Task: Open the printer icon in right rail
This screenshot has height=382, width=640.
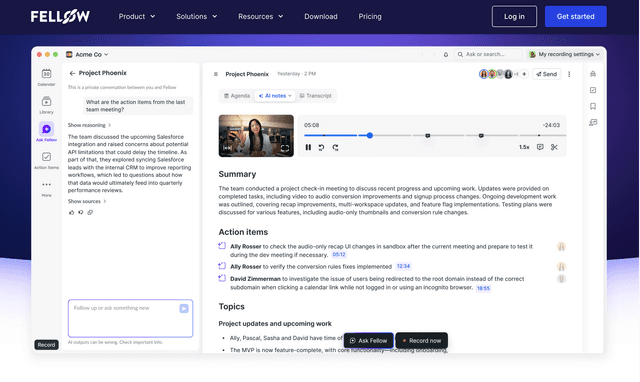Action: [593, 74]
